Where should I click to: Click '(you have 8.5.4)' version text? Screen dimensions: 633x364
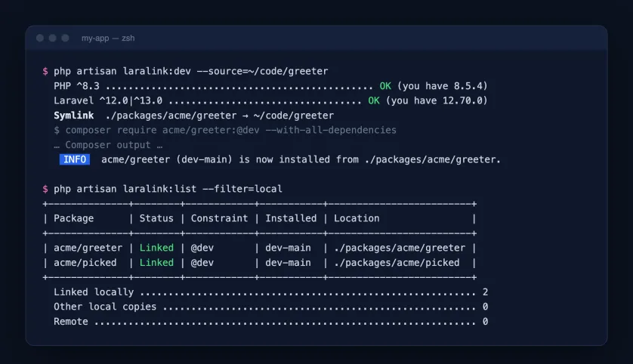[443, 86]
